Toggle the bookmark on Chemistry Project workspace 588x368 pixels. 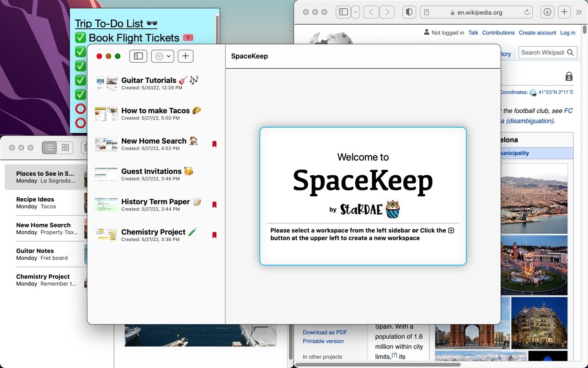(x=214, y=235)
